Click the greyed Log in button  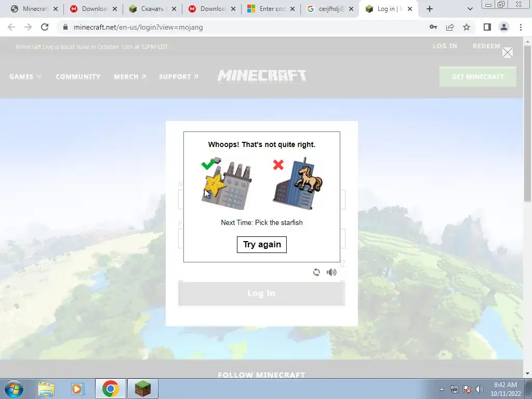262,293
